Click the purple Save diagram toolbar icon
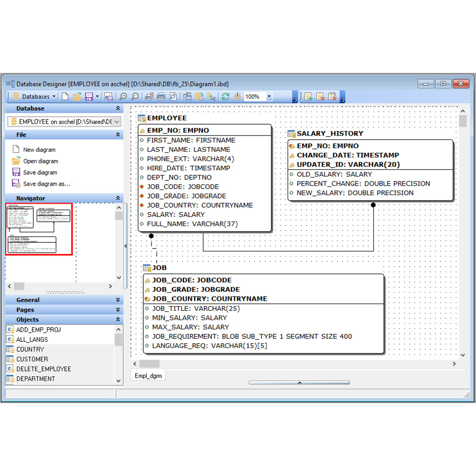476x476 pixels. point(89,97)
